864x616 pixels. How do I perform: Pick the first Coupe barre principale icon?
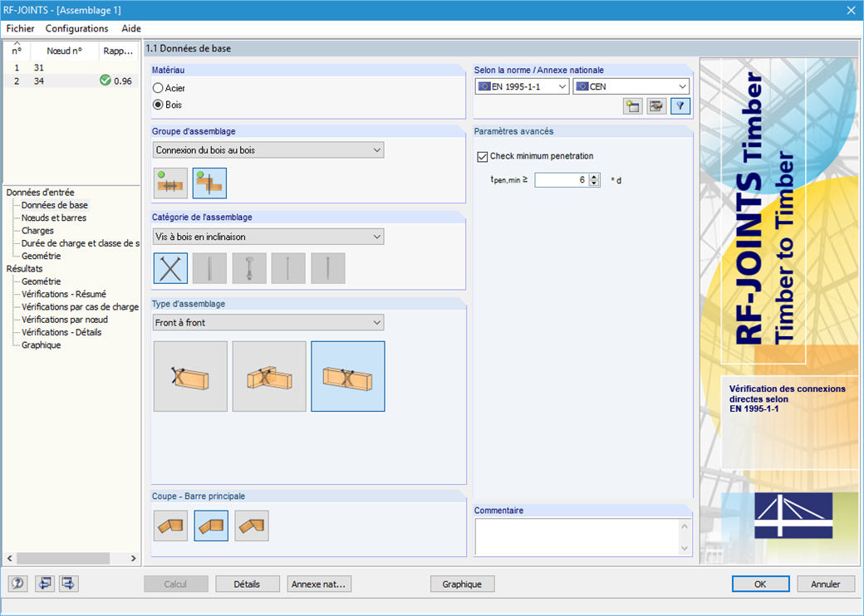coord(171,526)
